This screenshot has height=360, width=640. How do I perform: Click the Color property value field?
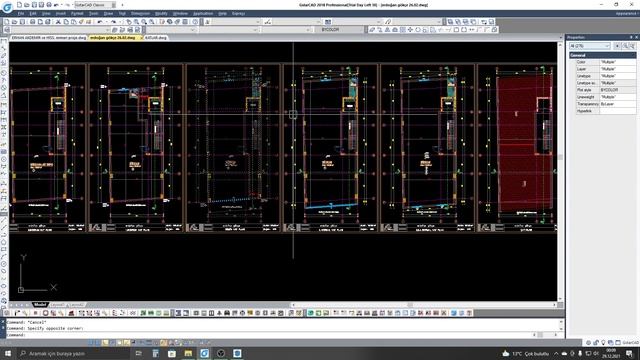coord(618,62)
